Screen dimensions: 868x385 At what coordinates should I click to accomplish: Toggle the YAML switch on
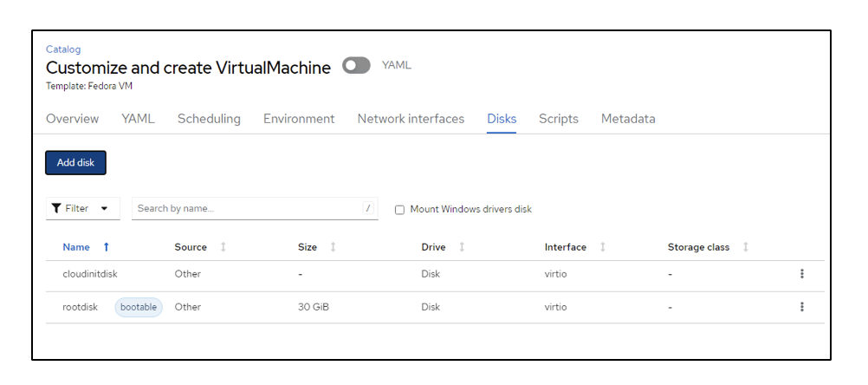tap(356, 66)
